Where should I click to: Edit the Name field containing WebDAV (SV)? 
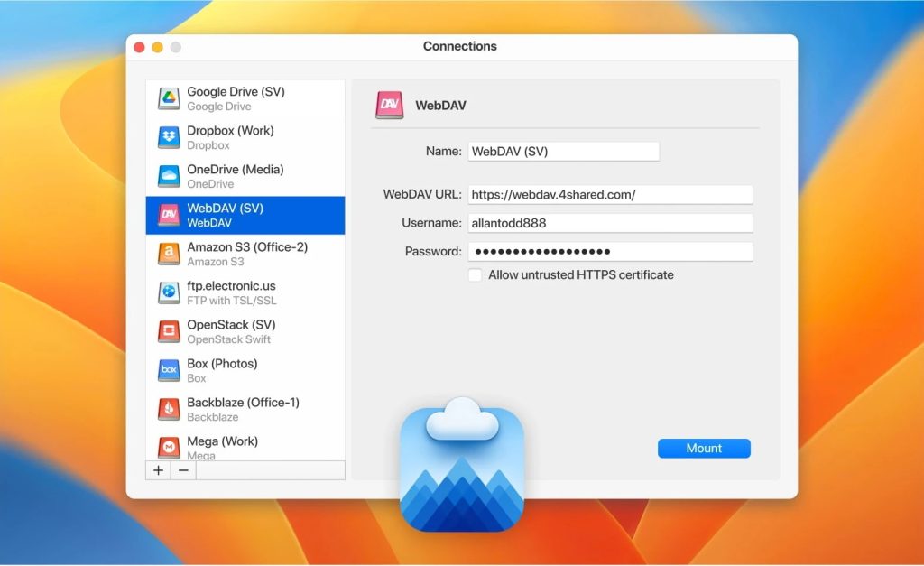[x=564, y=152]
